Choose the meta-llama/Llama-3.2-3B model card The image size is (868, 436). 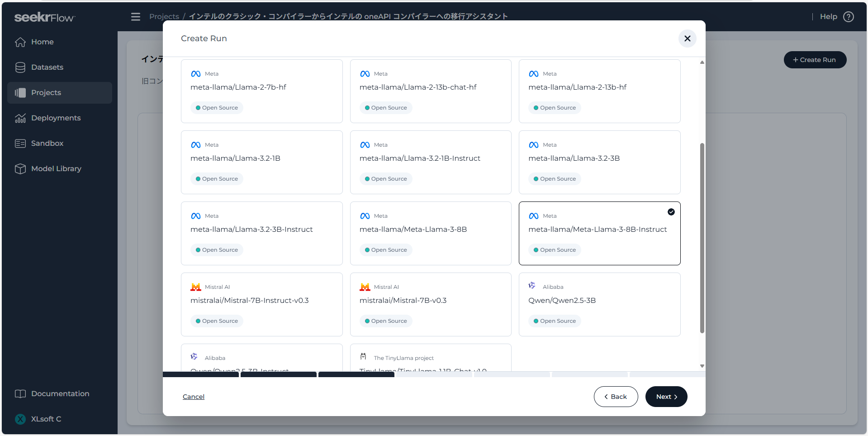tap(599, 163)
